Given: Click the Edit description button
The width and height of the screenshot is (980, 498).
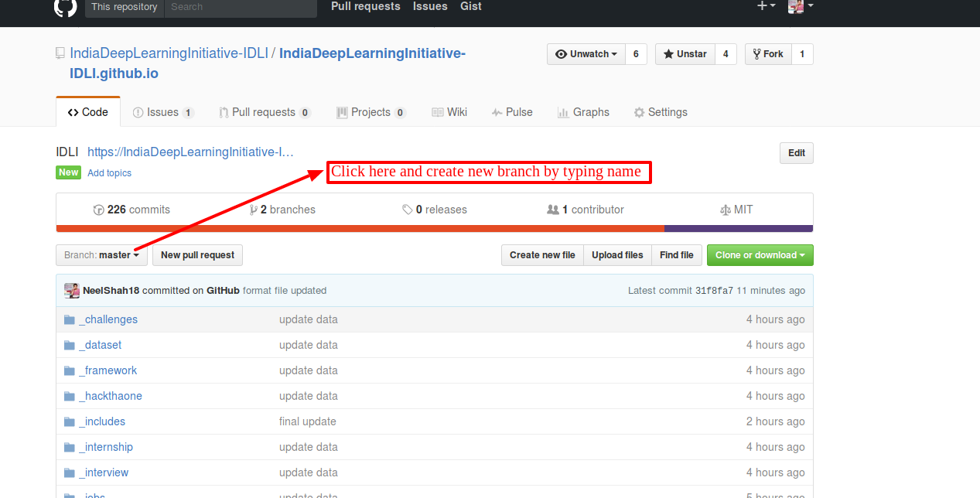Looking at the screenshot, I should pos(797,153).
